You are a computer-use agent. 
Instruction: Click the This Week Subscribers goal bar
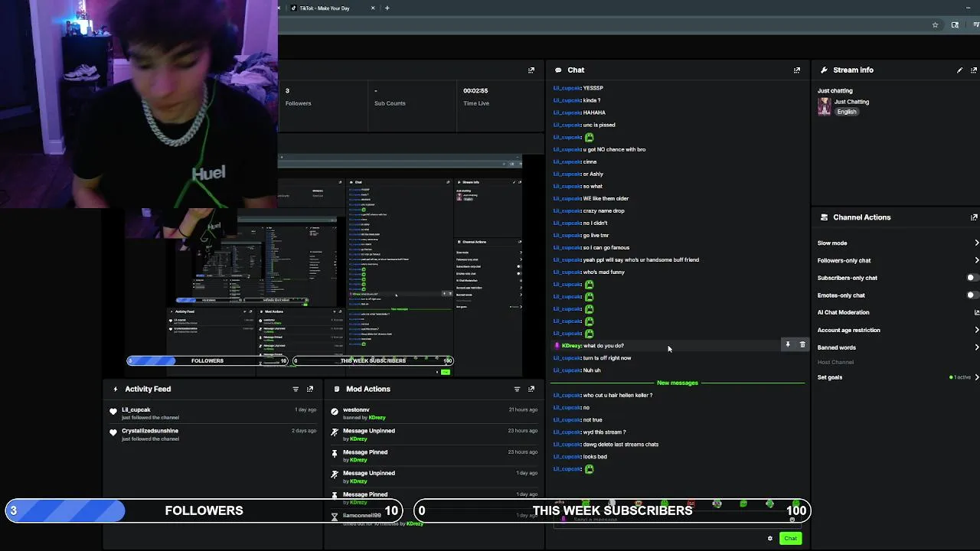click(612, 510)
